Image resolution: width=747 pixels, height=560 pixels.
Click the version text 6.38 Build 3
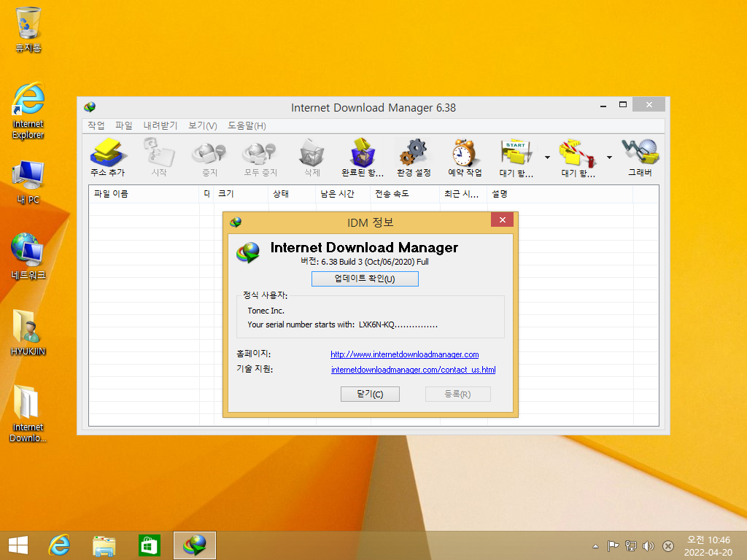click(365, 262)
